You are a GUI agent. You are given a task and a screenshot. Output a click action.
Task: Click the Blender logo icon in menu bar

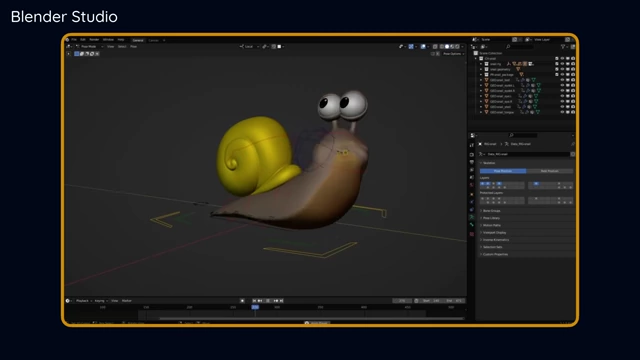click(68, 40)
